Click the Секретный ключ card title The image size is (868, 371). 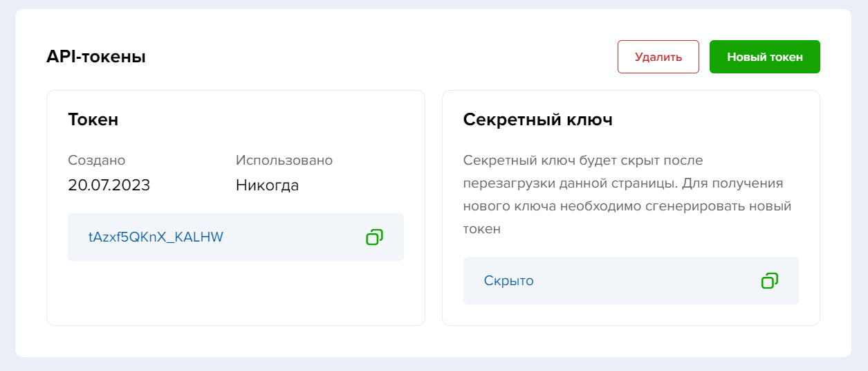click(x=538, y=120)
